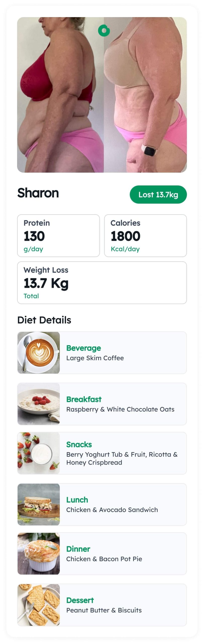Open the Snacks diet entry
204x644 pixels.
[x=102, y=453]
